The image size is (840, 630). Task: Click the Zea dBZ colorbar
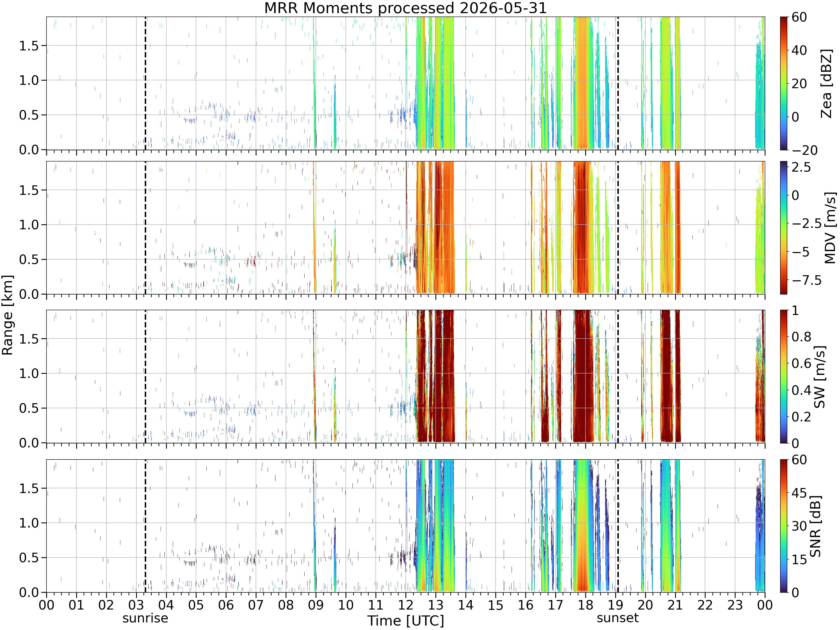tap(784, 83)
